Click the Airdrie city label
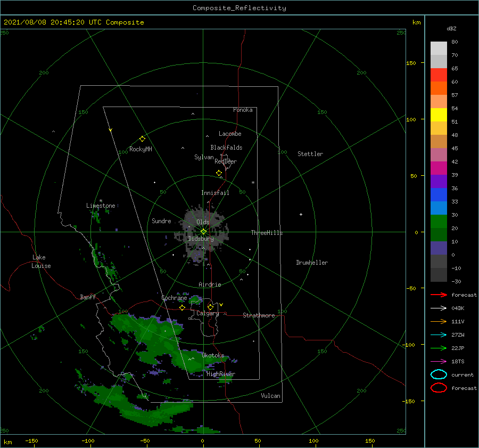Screen dimensions: 479x448 [x=210, y=284]
